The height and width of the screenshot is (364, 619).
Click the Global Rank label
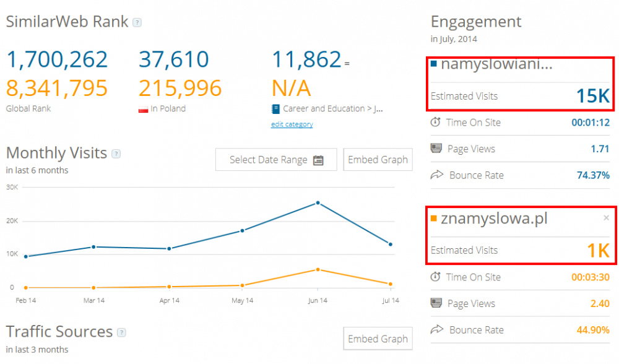28,108
